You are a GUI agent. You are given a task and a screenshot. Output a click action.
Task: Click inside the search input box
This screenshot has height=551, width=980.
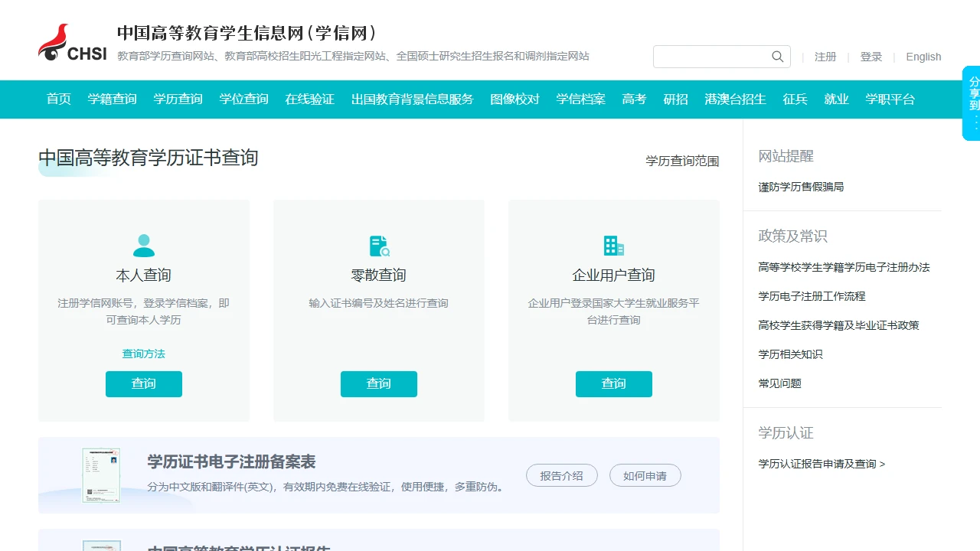(x=712, y=56)
